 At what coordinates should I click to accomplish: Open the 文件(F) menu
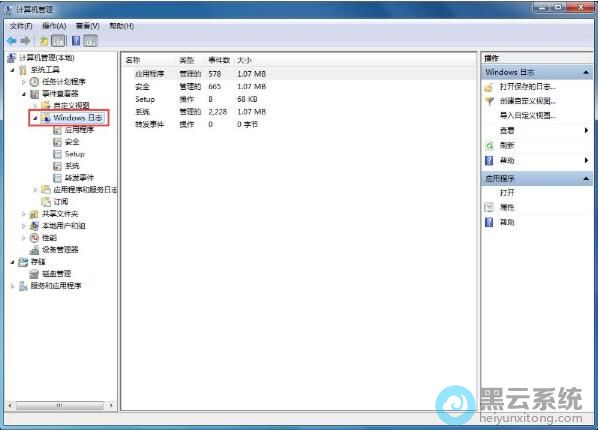pos(21,26)
